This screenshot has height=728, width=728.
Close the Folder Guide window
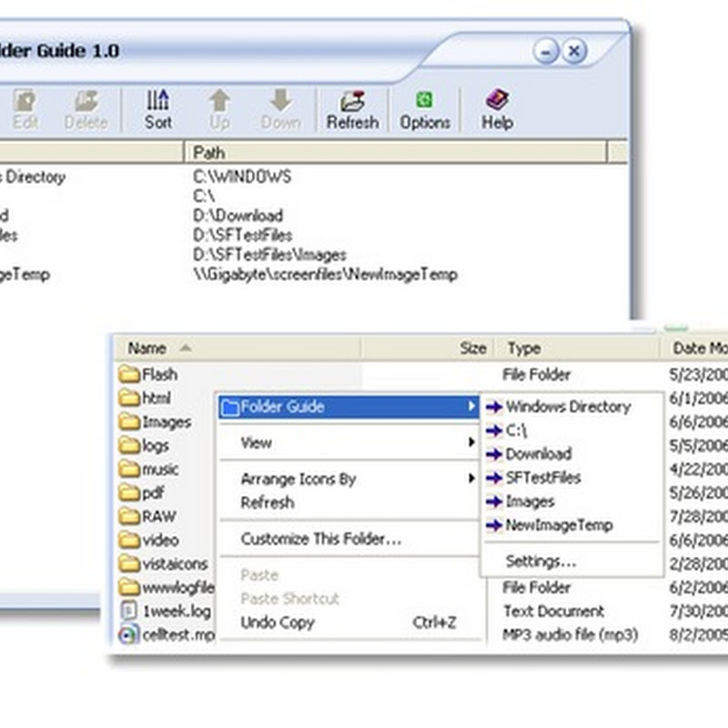click(x=574, y=51)
